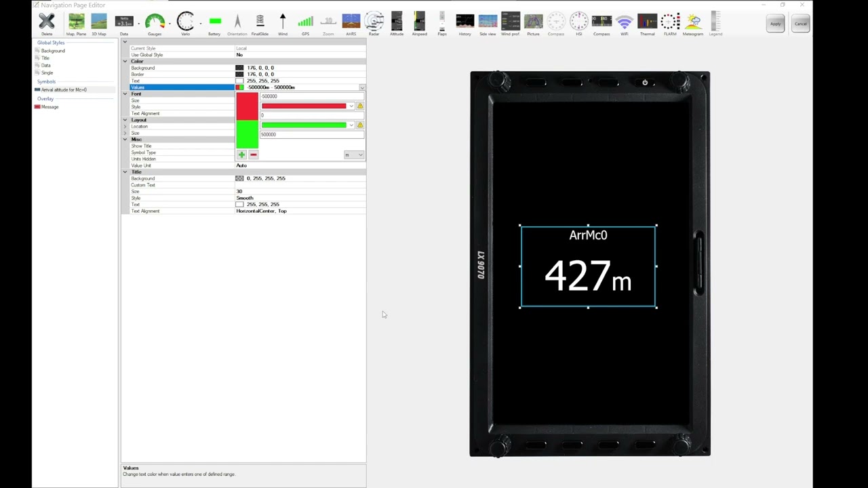868x488 pixels.
Task: Click the Cancel button
Action: coord(800,24)
